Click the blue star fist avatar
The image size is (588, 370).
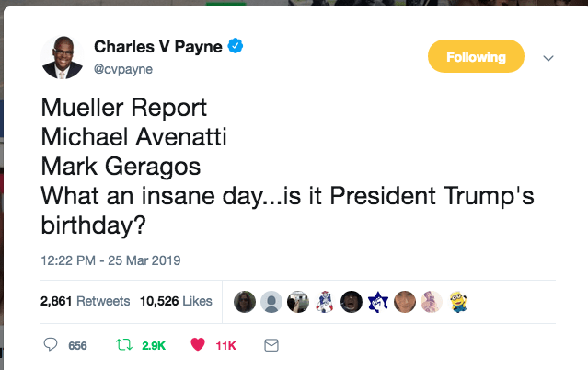coord(378,301)
